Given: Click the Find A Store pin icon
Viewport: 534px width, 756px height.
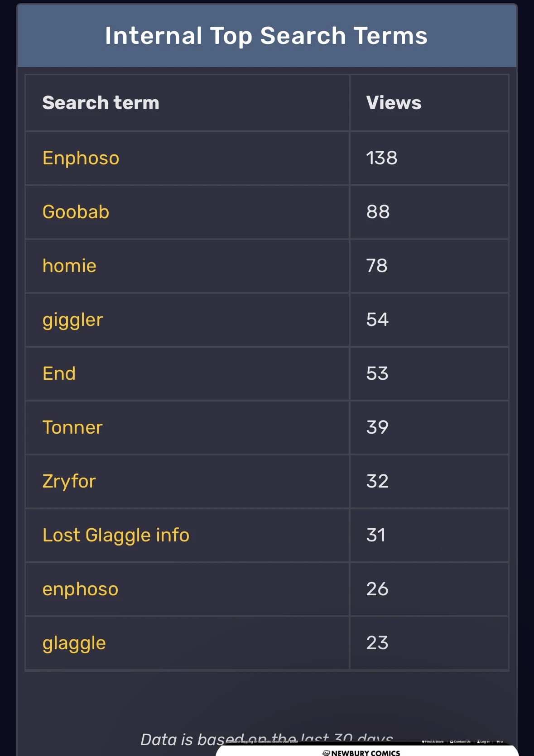Looking at the screenshot, I should pyautogui.click(x=423, y=742).
